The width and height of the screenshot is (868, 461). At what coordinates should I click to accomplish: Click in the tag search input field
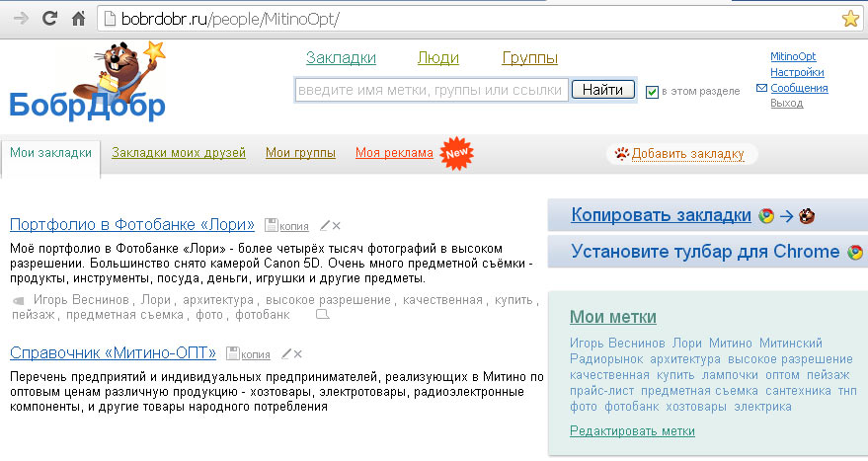(432, 90)
